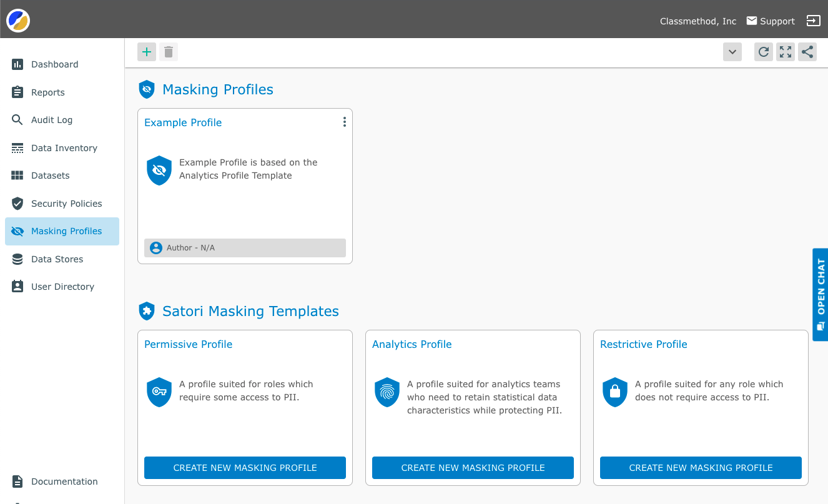The width and height of the screenshot is (828, 504).
Task: Expand the toolbar dropdown chevron
Action: pos(732,52)
